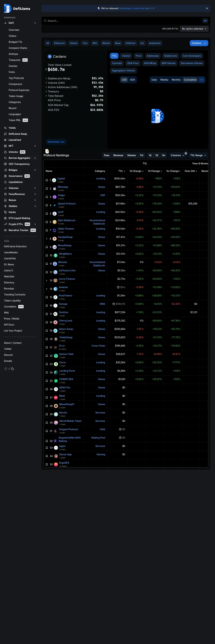The image size is (215, 644).
Task: Click the ETH Liquid Staking layers icon
Action: (x=5, y=218)
